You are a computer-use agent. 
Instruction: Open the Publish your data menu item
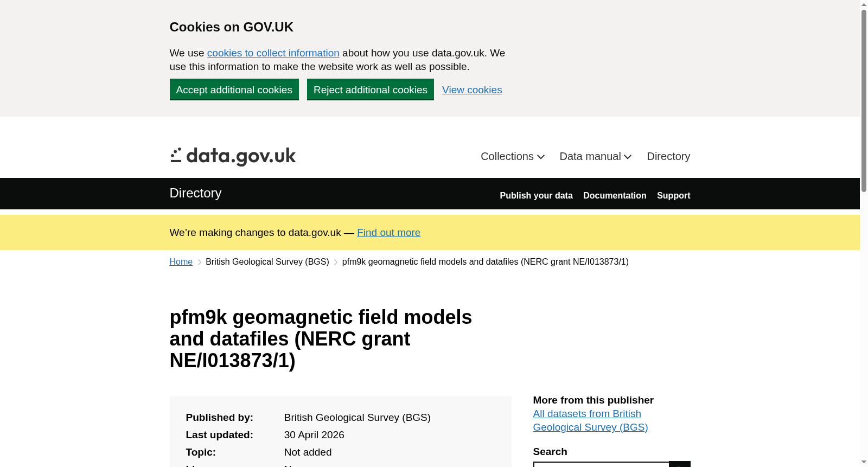(x=536, y=195)
